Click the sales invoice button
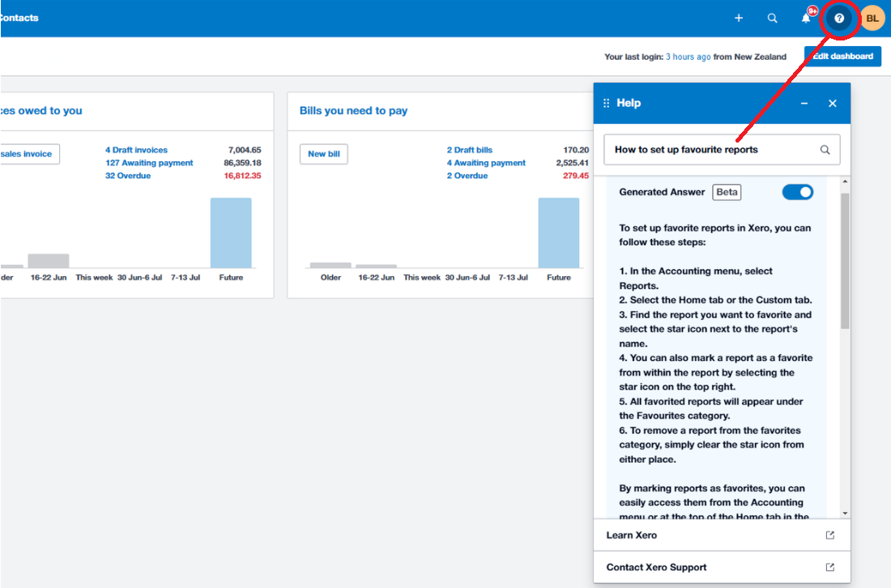The image size is (891, 588). (x=29, y=154)
